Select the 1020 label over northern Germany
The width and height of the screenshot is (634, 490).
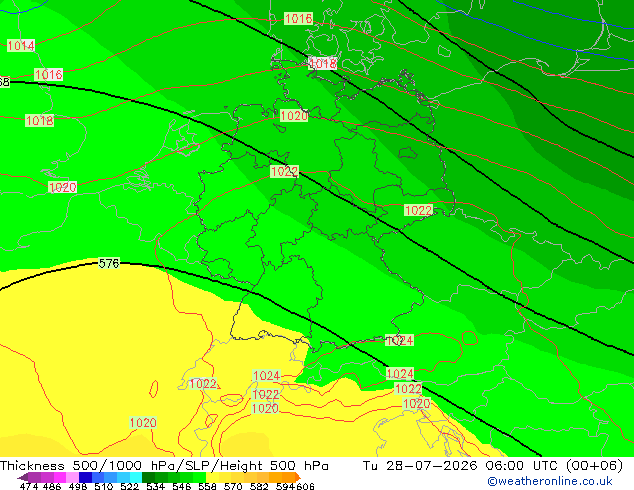click(x=294, y=116)
